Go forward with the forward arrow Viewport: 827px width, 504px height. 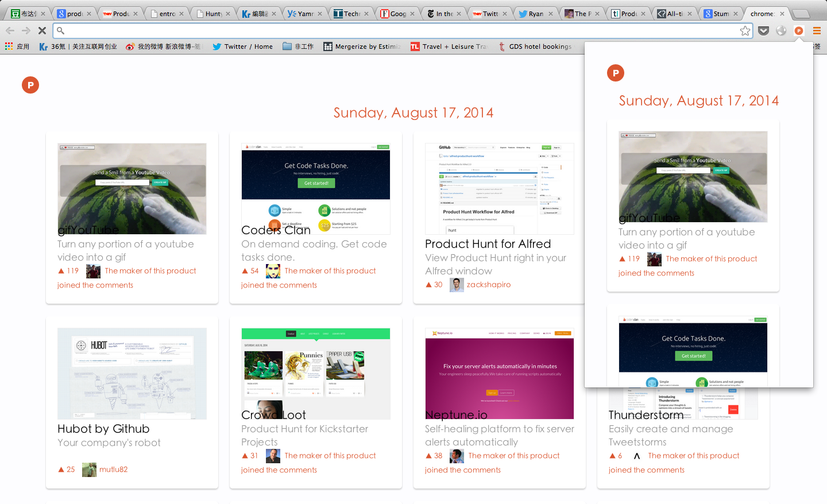26,31
